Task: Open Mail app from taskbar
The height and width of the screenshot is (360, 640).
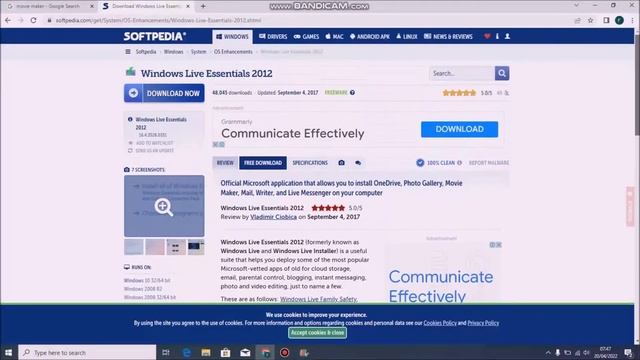Action: 245,352
